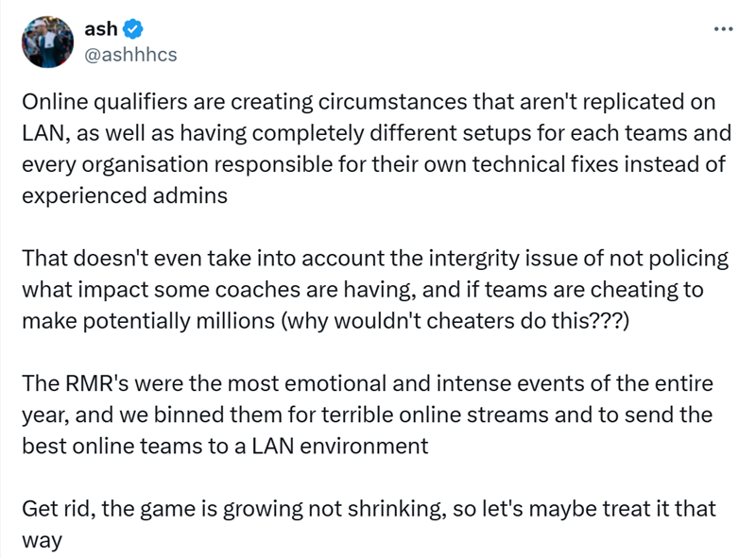Image resolution: width=756 pixels, height=558 pixels.
Task: Click the line starting "year, and we binned them"
Action: point(368,415)
